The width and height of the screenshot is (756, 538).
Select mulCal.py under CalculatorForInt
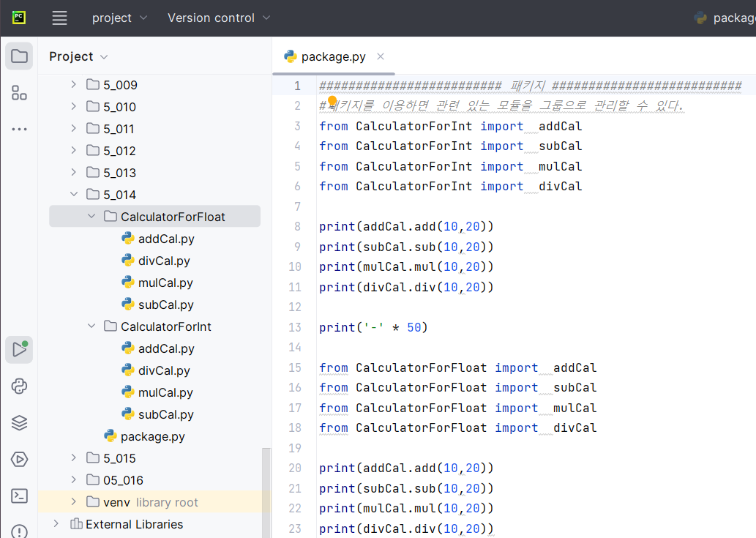(x=165, y=392)
